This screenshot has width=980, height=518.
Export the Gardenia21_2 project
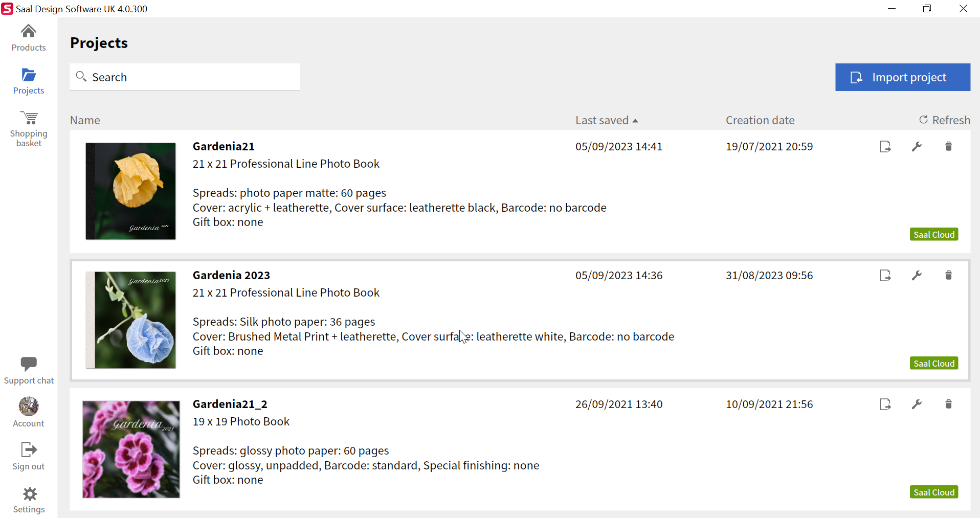885,404
